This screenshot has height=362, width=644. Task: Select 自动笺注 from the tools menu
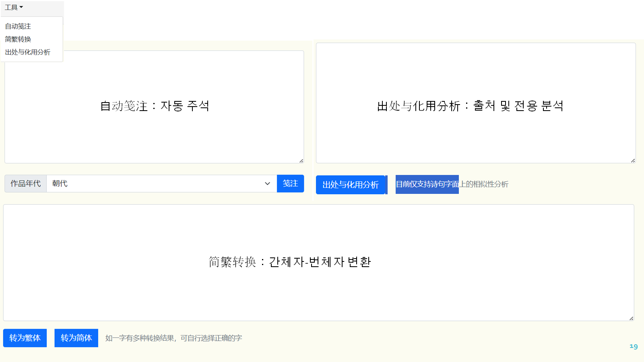tap(18, 26)
